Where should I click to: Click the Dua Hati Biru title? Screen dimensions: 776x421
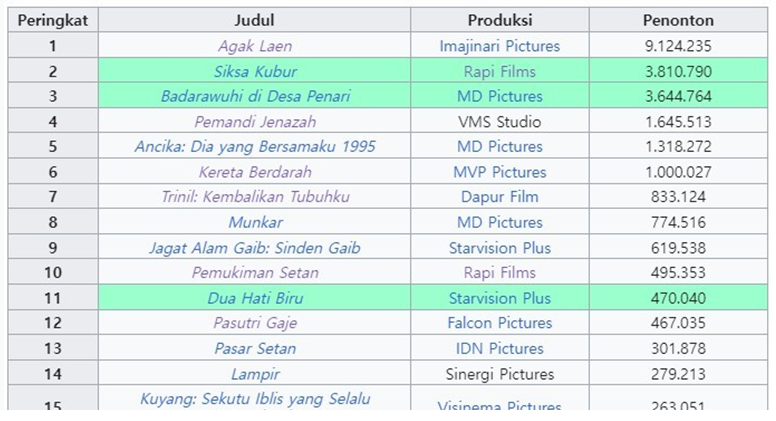click(x=255, y=298)
